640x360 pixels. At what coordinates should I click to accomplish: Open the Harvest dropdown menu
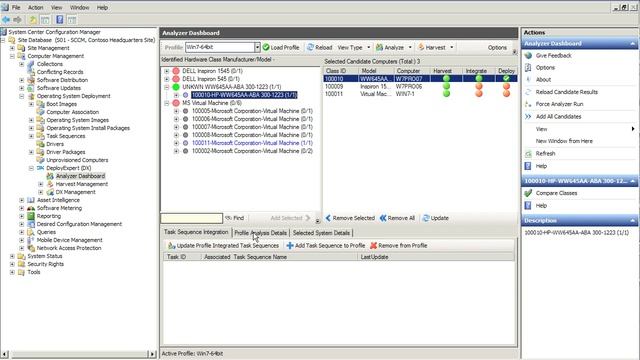coord(436,47)
